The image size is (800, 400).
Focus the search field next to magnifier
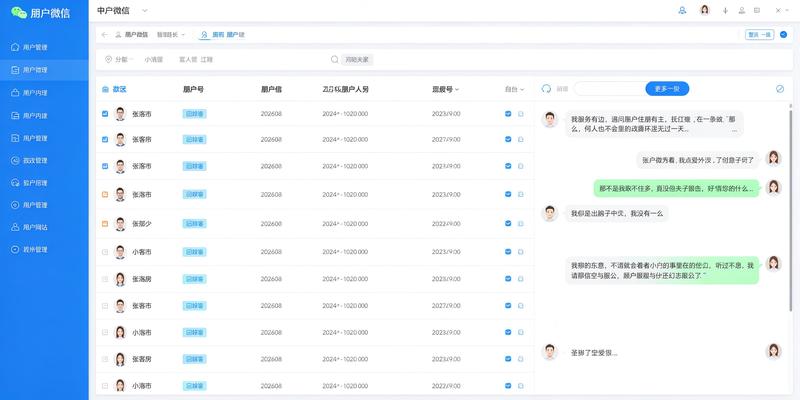tap(357, 60)
